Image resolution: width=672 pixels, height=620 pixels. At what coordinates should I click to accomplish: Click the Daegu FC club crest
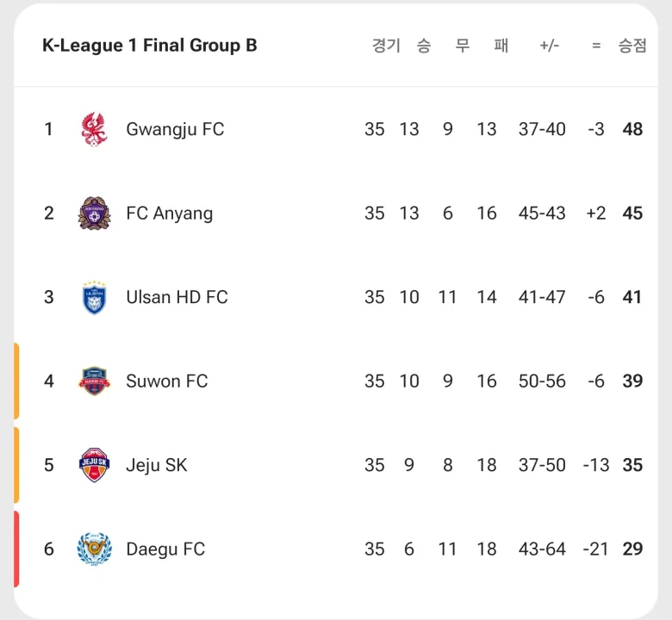94,549
